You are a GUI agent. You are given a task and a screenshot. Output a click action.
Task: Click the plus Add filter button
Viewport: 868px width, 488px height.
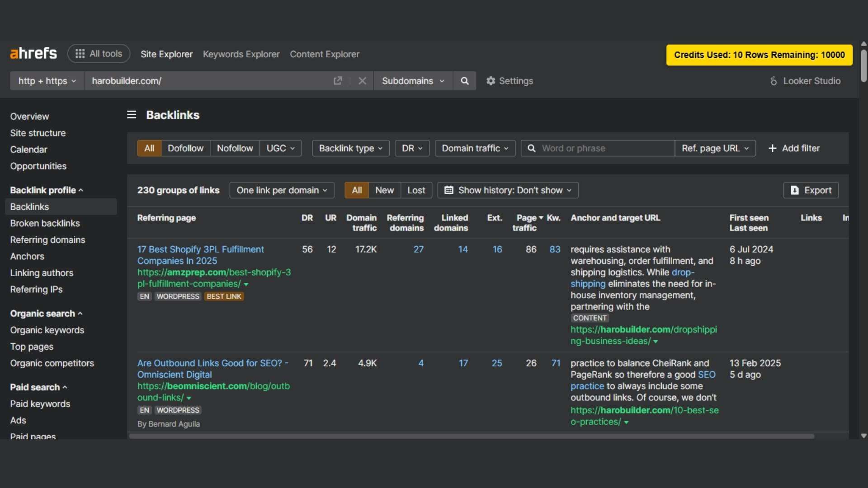(794, 148)
